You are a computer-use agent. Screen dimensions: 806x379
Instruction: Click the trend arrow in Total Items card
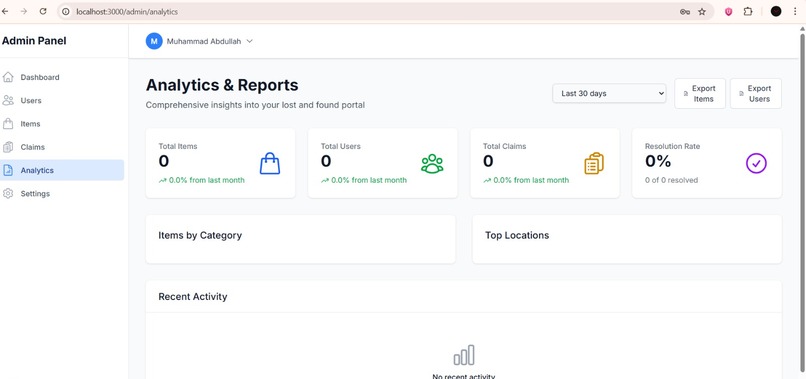tap(162, 181)
